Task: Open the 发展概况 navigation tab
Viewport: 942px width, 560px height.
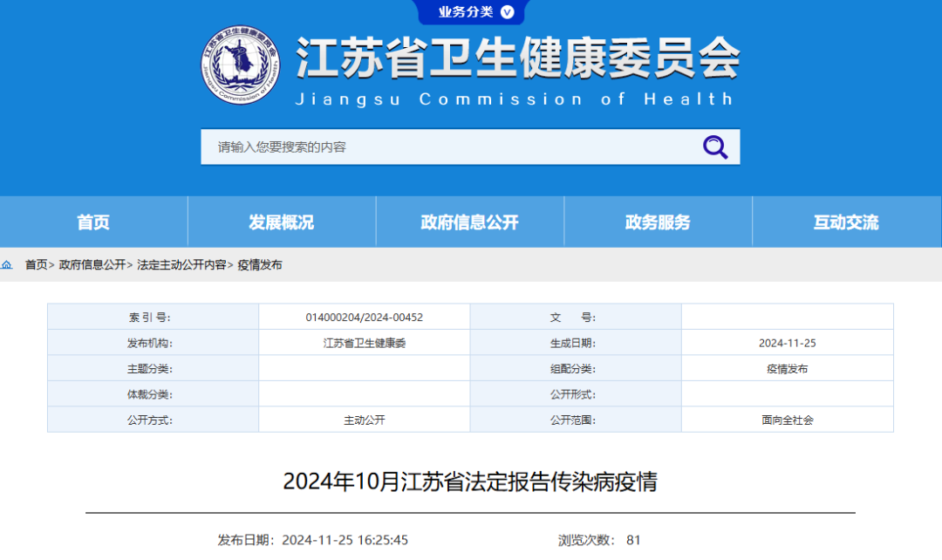Action: tap(282, 222)
